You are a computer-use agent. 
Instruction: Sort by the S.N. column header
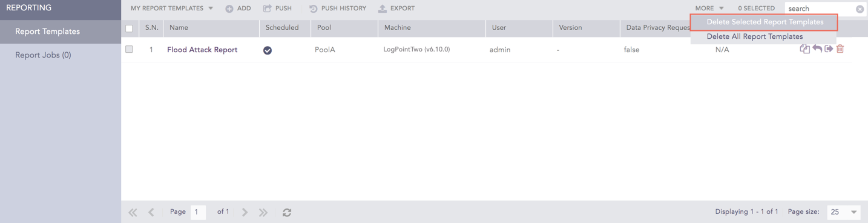[x=151, y=28]
